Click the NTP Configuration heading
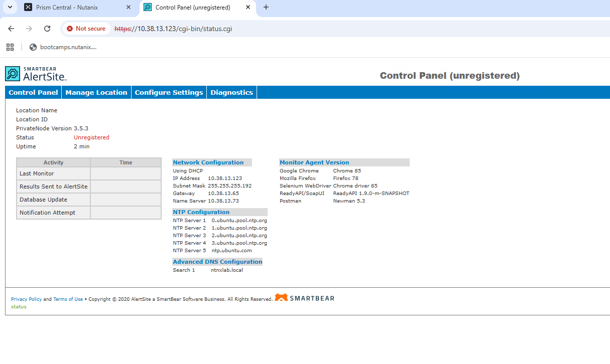This screenshot has width=610, height=364. 201,212
